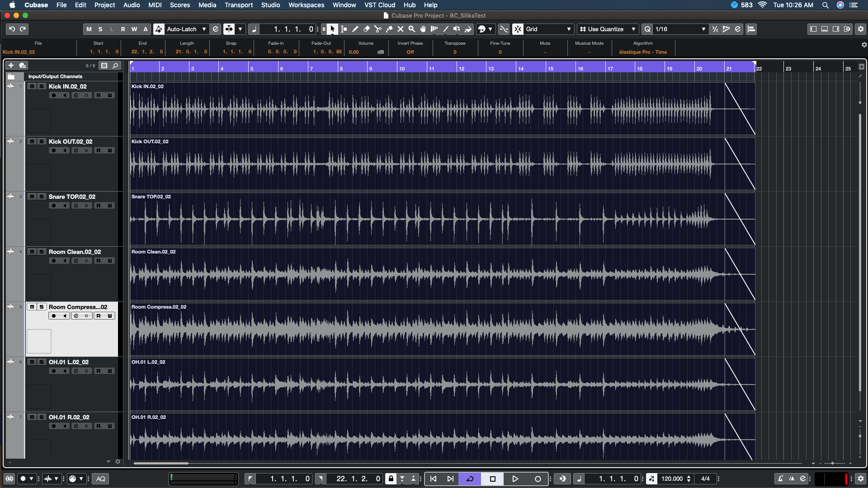
Task: Click the AQ Audio Quantize button
Action: [x=101, y=479]
